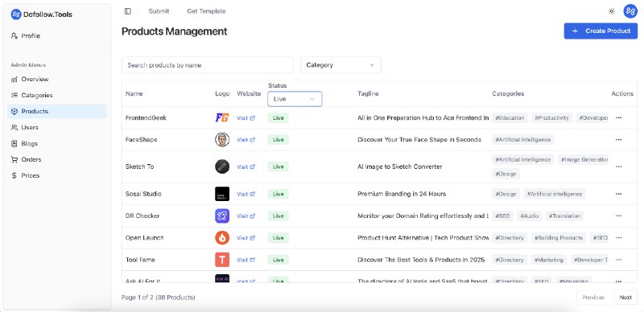Viewport: 644px width, 312px height.
Task: Visit the Tool Fame website
Action: [x=246, y=260]
